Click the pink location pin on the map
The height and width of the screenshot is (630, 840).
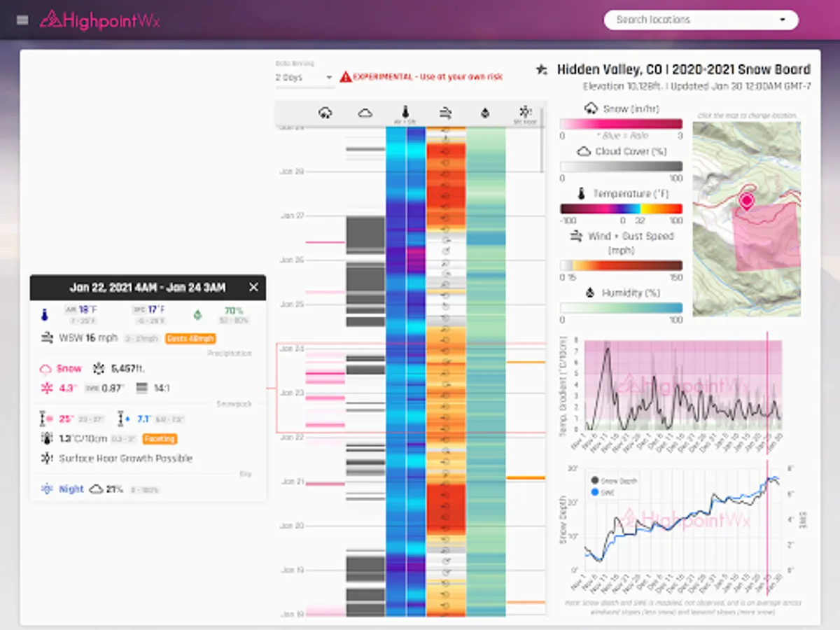click(x=746, y=202)
